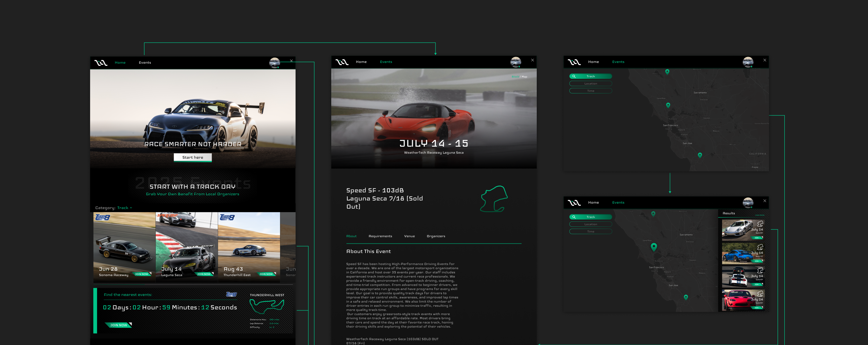The width and height of the screenshot is (868, 345).
Task: Enable the Track filter in the top map screen
Action: [591, 76]
